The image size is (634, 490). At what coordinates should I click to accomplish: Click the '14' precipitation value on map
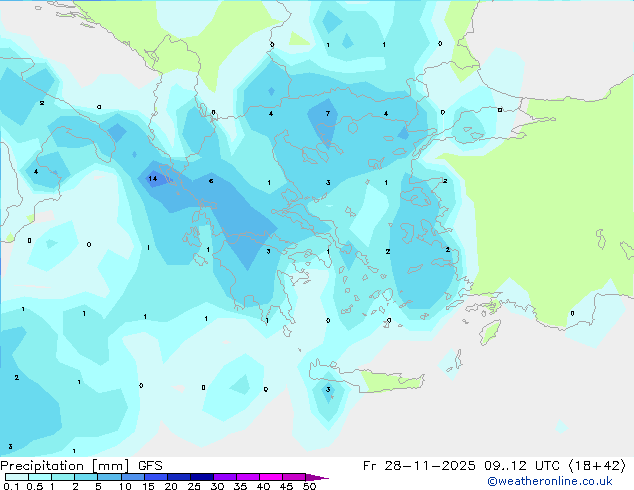[153, 178]
